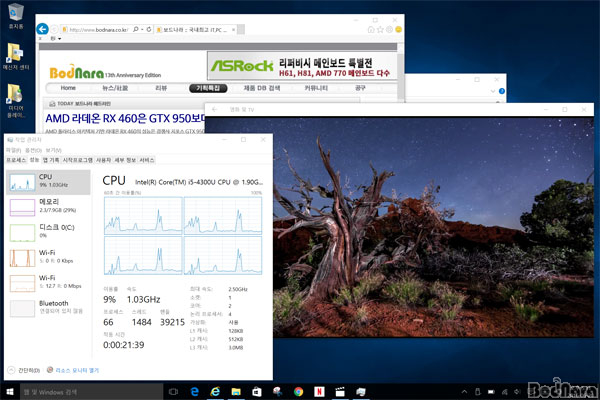The width and height of the screenshot is (600, 400).
Task: Select the CPU item in the performance list
Action: pyautogui.click(x=48, y=182)
